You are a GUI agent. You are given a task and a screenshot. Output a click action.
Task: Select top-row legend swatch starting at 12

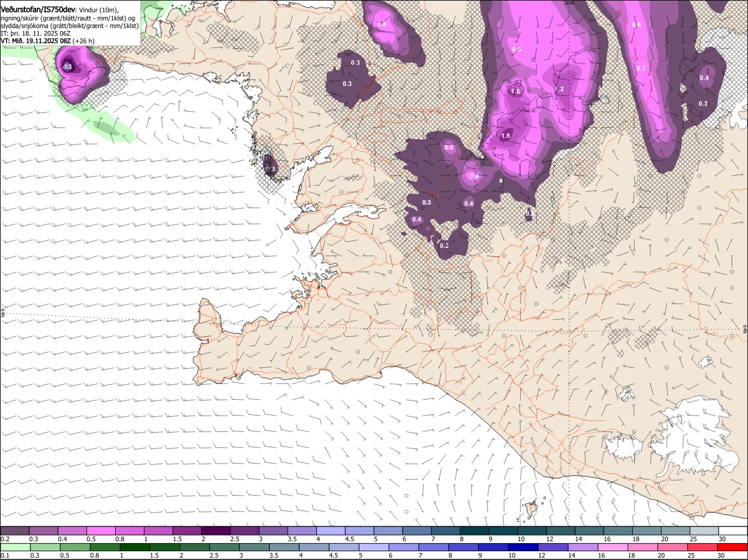[560, 530]
